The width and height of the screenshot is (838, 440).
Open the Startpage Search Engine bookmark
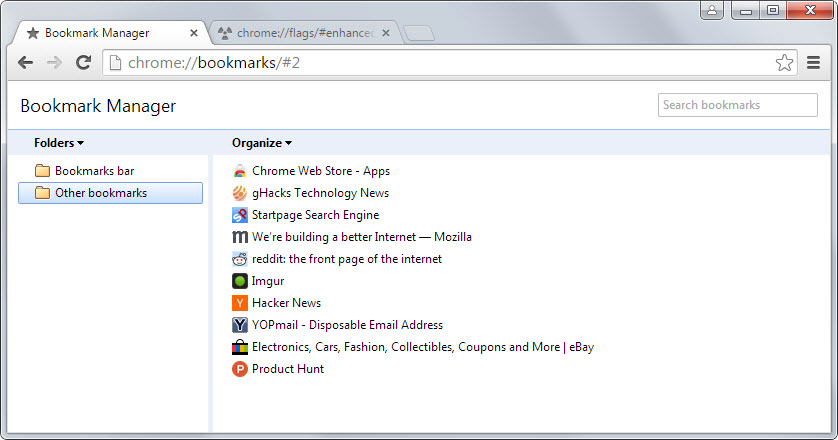coord(315,215)
